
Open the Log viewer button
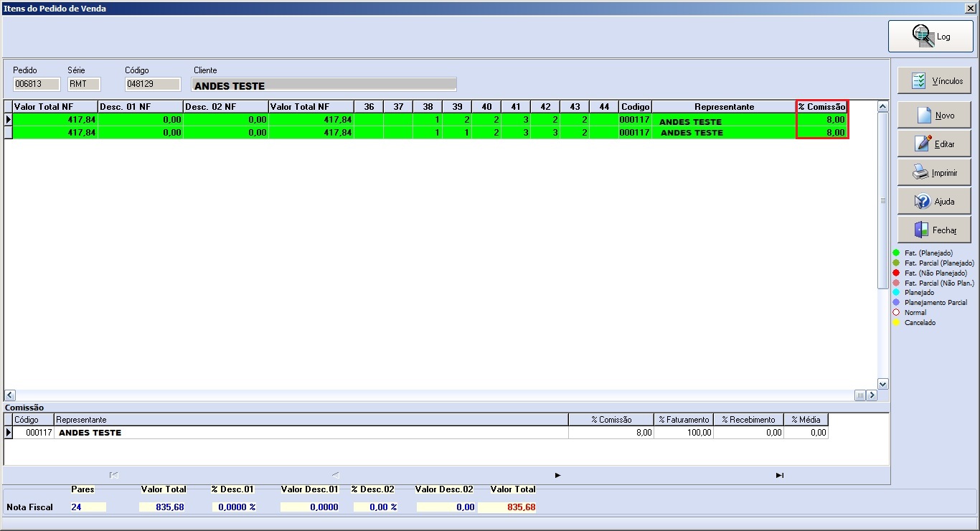coord(930,37)
